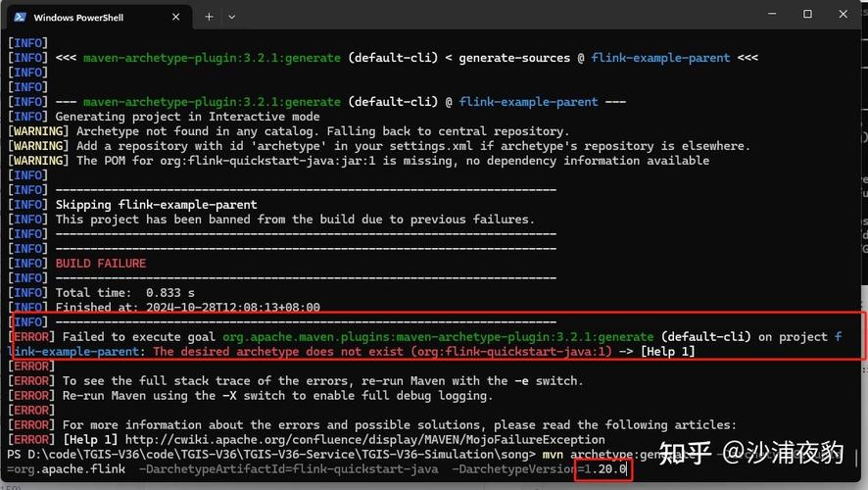Open a new terminal tab with plus
This screenshot has width=868, height=490.
click(209, 18)
